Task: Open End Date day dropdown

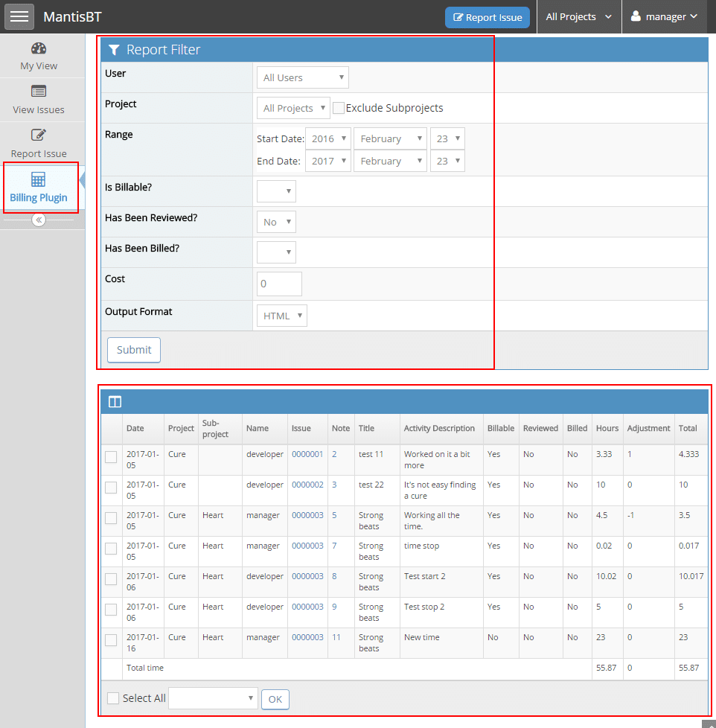Action: [447, 161]
